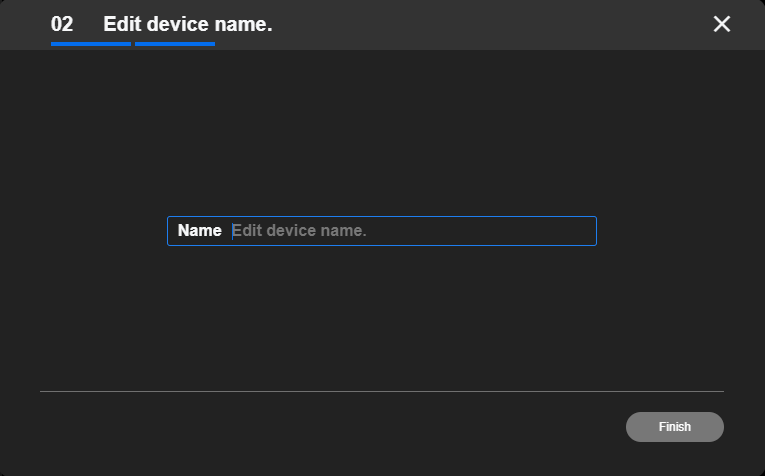This screenshot has width=765, height=476.
Task: Close the dialog using the X icon
Action: pyautogui.click(x=722, y=24)
